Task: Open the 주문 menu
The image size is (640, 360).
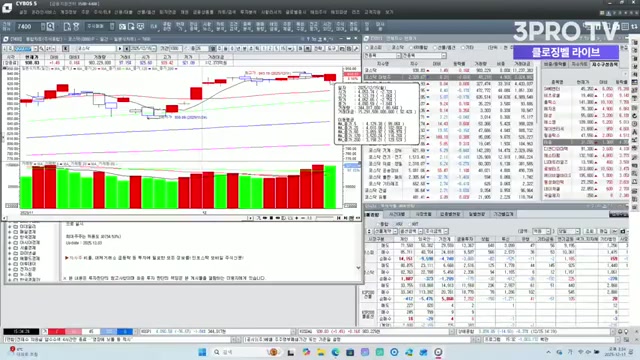Action: click(85, 13)
